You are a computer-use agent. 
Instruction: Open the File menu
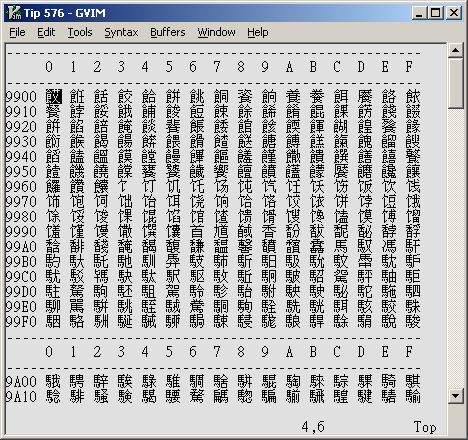pyautogui.click(x=17, y=32)
